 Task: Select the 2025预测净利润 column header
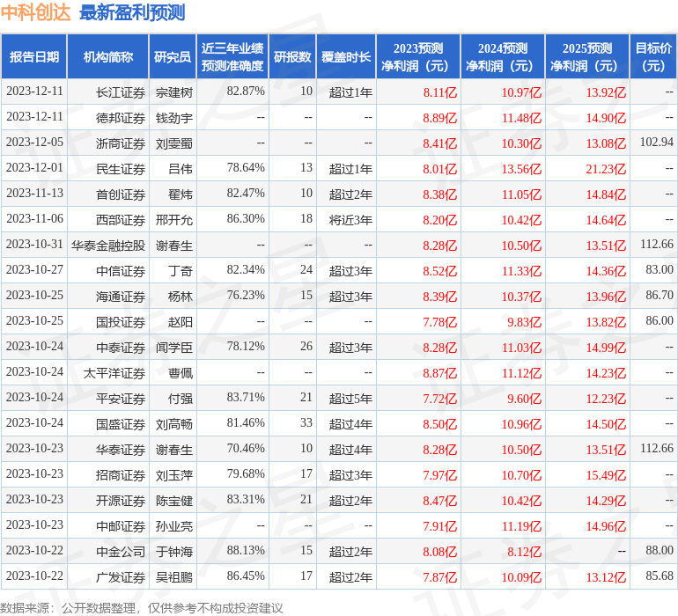(587, 56)
